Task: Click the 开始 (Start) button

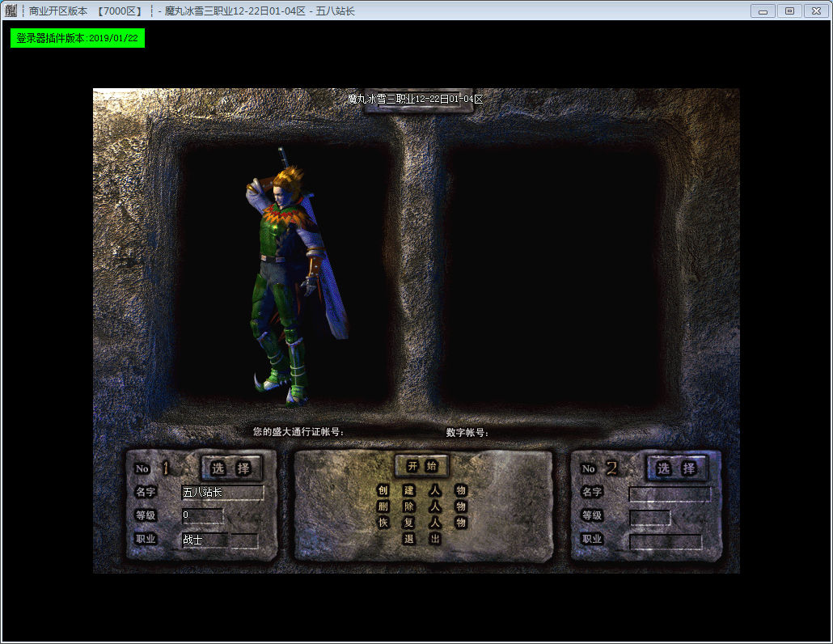Action: click(422, 467)
